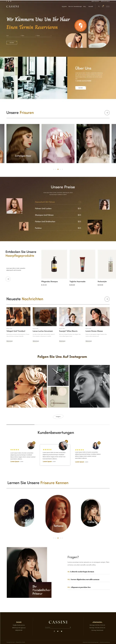Click Weiterlesen under Volupat Und Tincidunt
This screenshot has height=644, width=116.
pyautogui.click(x=9, y=341)
